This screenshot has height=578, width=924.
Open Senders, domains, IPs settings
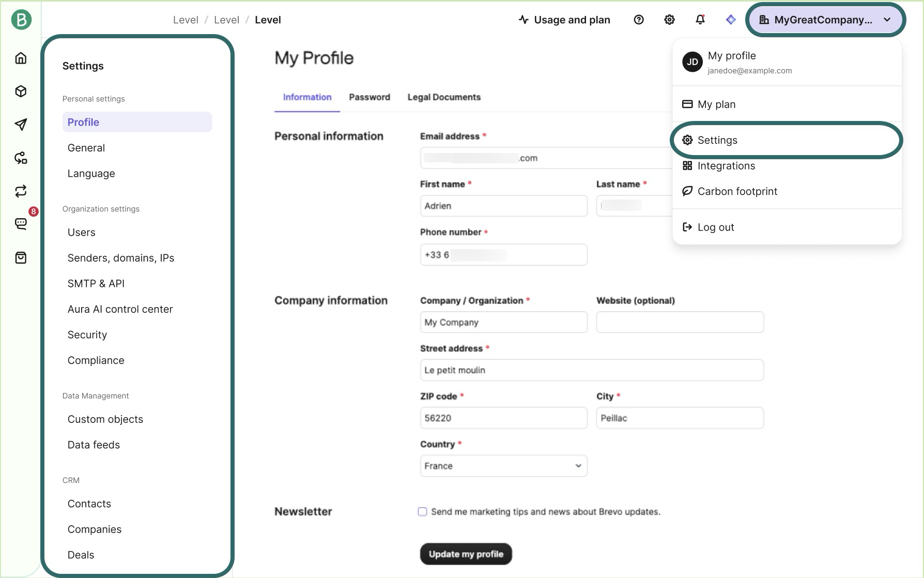pos(121,258)
